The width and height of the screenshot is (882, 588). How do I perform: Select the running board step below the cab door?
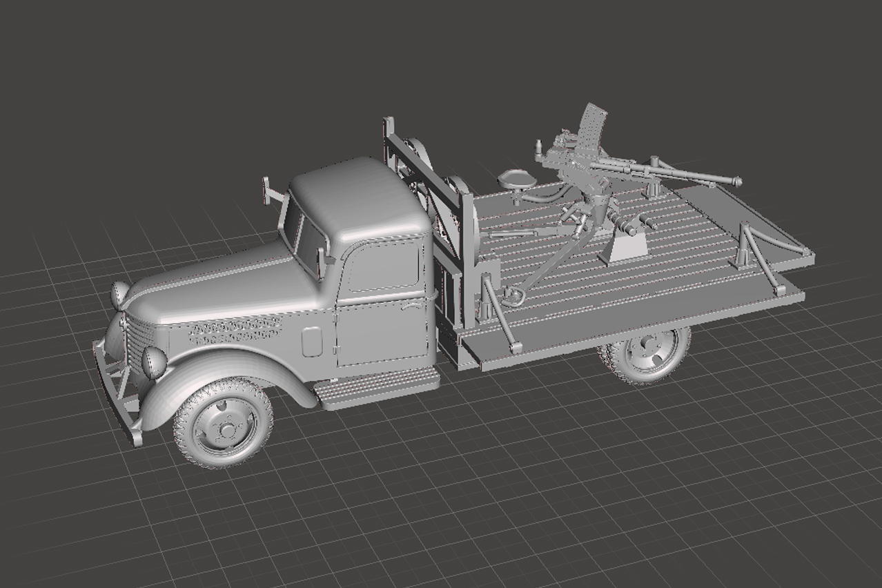click(378, 387)
